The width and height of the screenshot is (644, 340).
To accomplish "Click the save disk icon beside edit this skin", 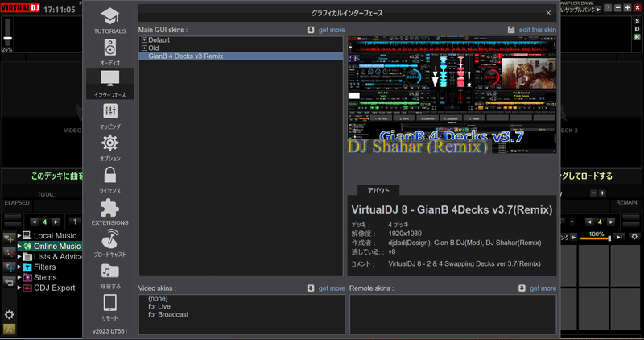I will [511, 30].
